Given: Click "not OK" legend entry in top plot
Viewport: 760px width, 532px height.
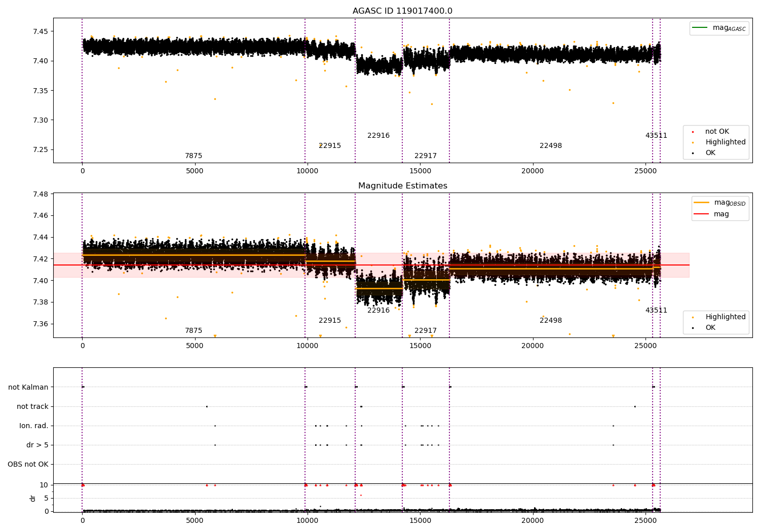Looking at the screenshot, I should [717, 132].
